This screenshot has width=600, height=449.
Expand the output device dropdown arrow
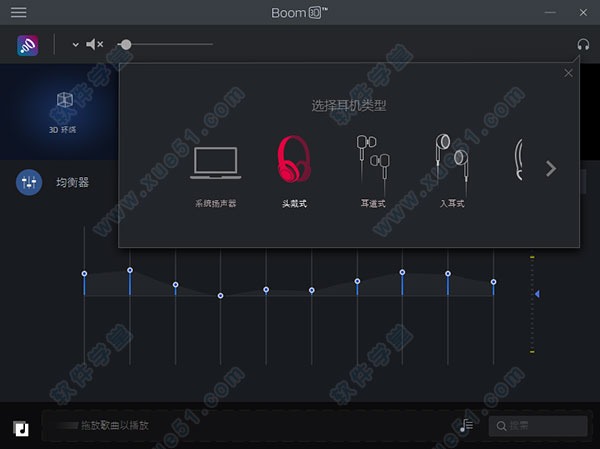[x=75, y=45]
